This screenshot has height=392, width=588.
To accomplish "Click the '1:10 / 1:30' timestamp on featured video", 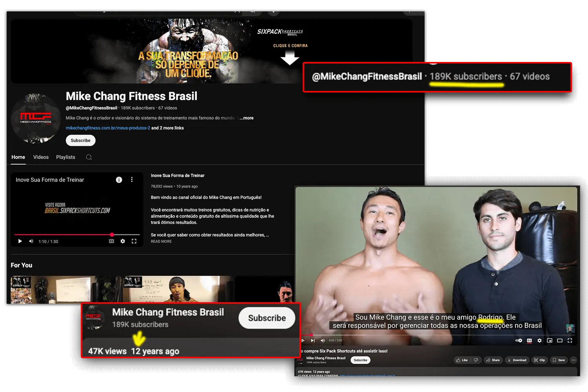I will click(48, 241).
